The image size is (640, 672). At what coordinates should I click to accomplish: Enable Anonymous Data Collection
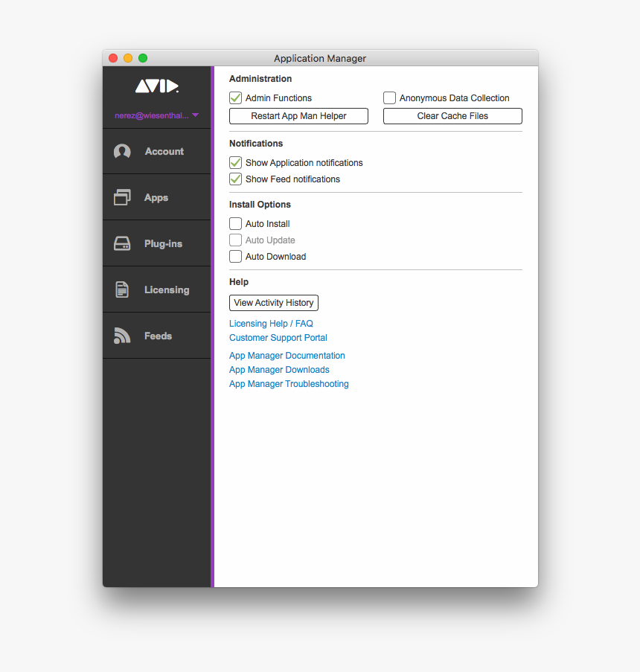click(x=389, y=97)
